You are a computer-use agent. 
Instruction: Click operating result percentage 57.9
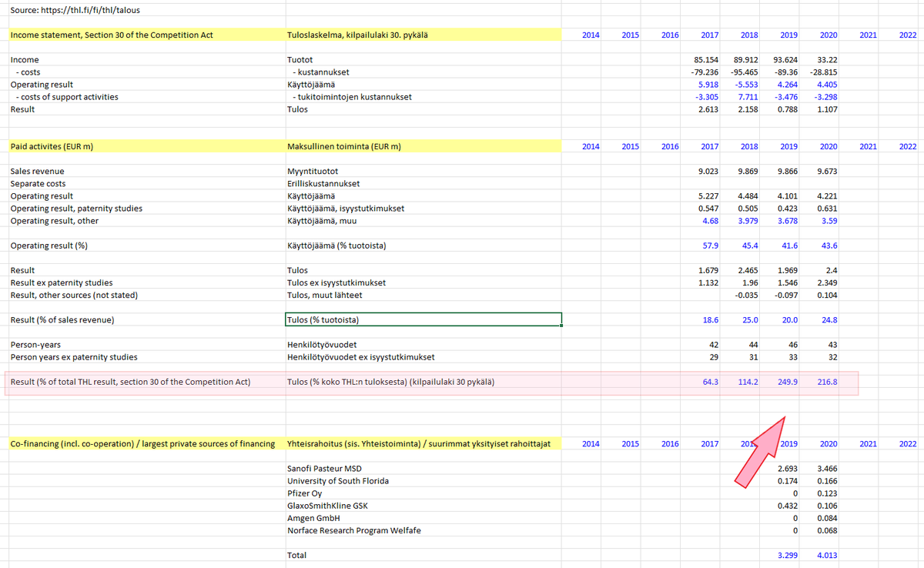[711, 246]
